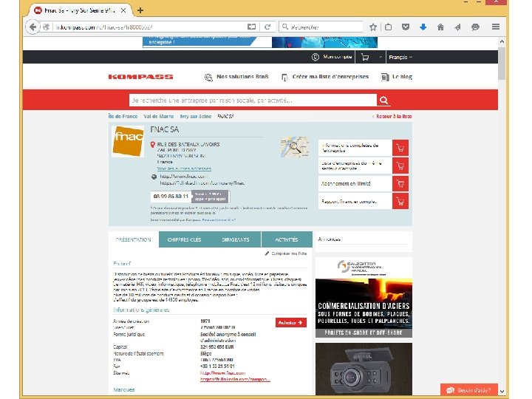Switch to Activités tab

[x=287, y=239]
